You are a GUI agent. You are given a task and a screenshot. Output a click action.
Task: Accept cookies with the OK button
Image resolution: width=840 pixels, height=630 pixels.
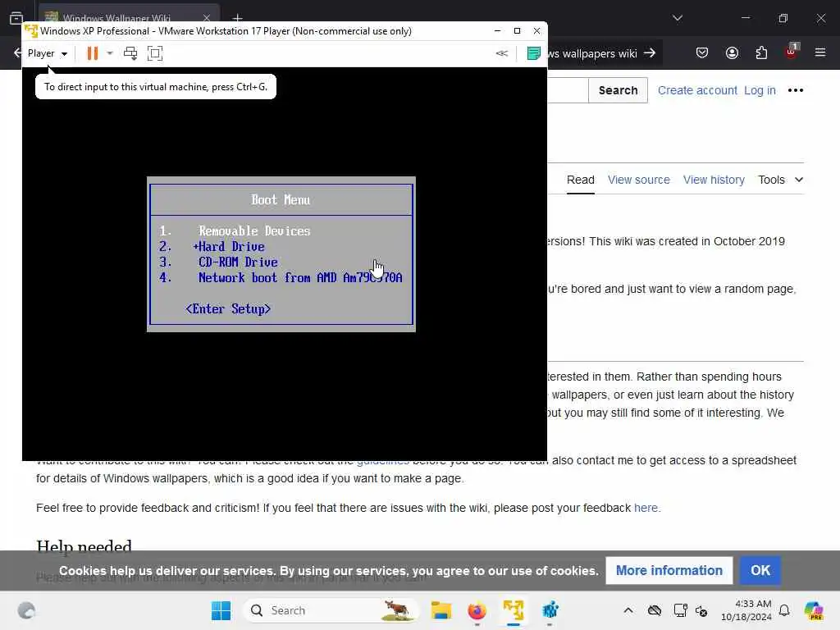(x=760, y=571)
